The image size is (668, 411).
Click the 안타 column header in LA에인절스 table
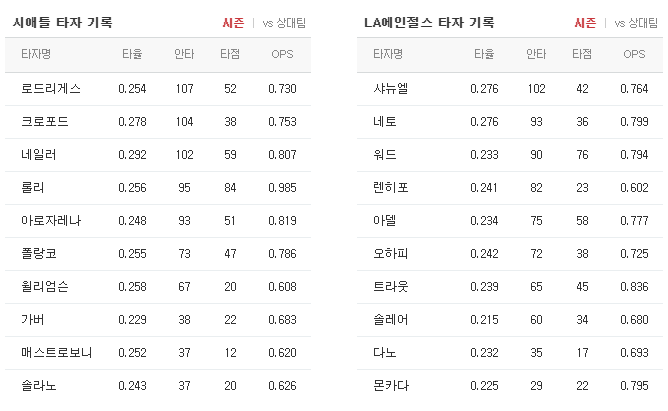(536, 54)
